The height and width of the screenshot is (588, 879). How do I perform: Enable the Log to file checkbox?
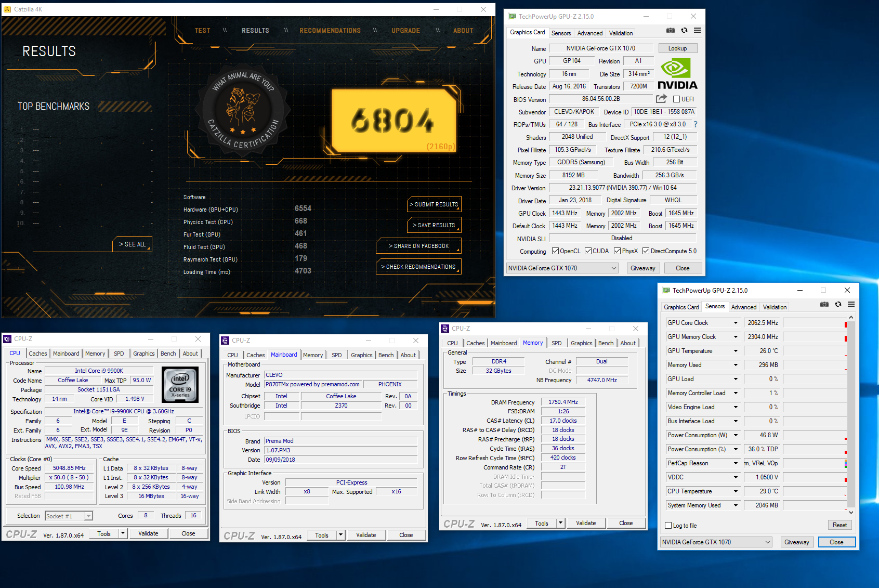coord(668,526)
